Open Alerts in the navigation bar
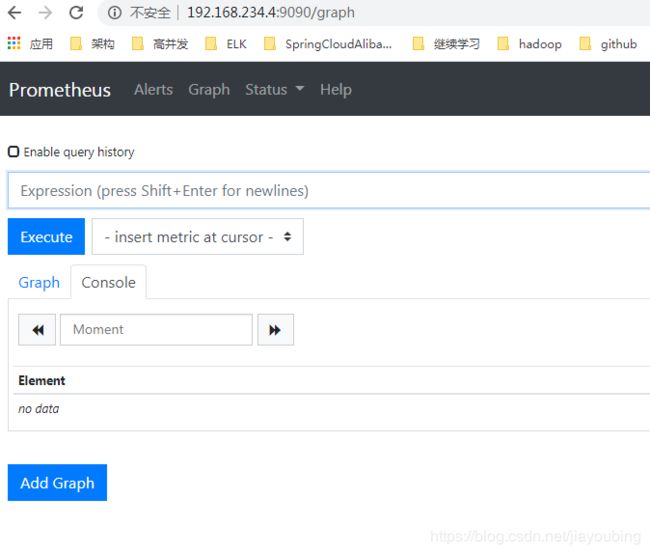Viewport: 650px width, 554px height. (153, 89)
